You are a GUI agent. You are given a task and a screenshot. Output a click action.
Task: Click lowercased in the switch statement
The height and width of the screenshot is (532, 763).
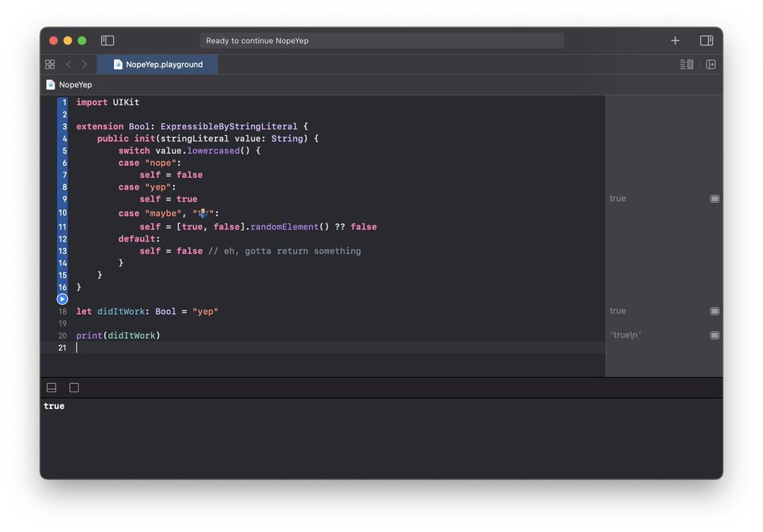click(213, 151)
